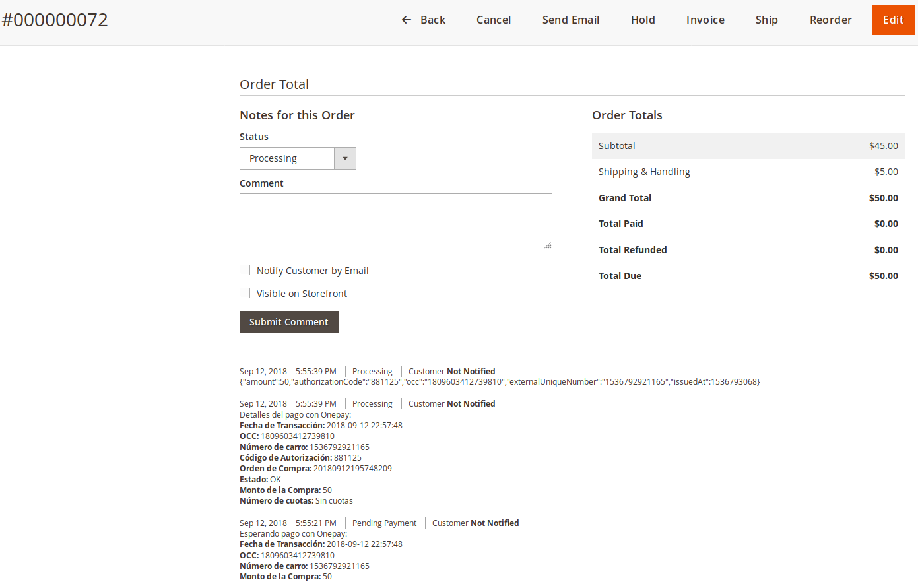Image resolution: width=918 pixels, height=588 pixels.
Task: Click the Grand Total row
Action: pos(748,198)
